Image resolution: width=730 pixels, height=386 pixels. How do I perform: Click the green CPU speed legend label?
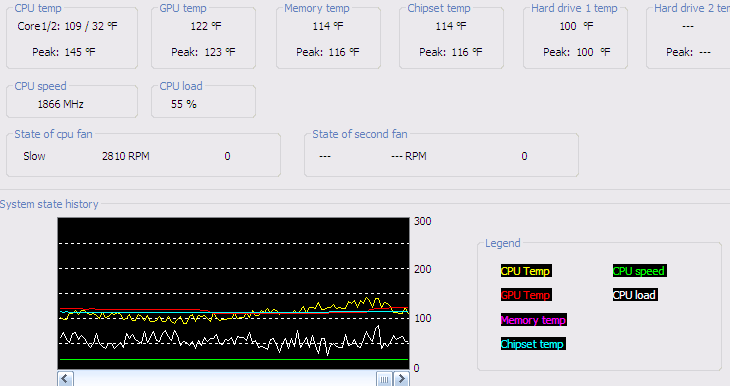click(x=639, y=271)
